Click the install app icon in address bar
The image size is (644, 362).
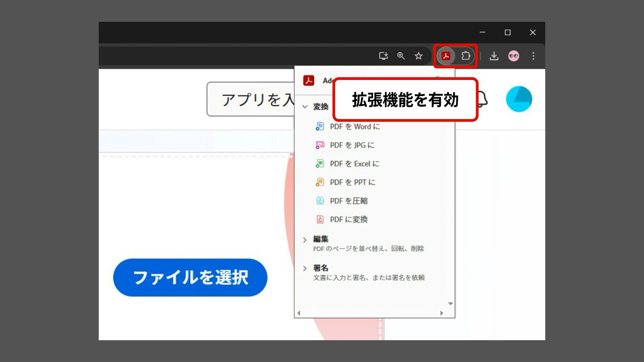tap(384, 56)
